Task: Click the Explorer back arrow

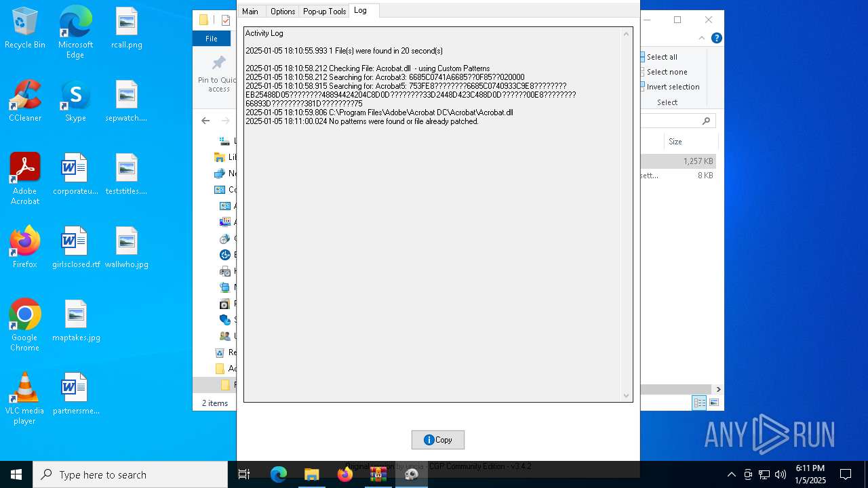Action: 205,121
